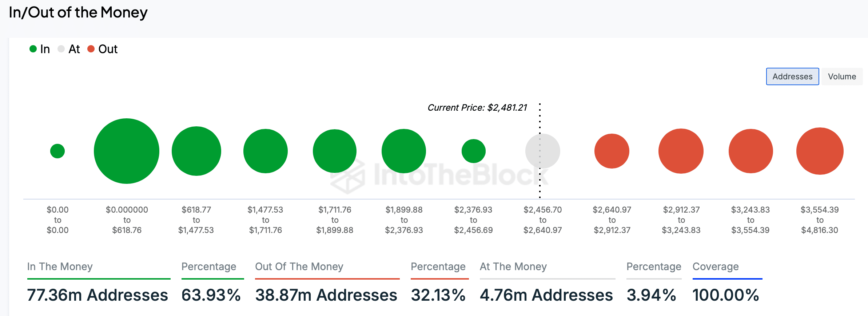868x316 pixels.
Task: Click the 38.87m Addresses value
Action: 326,295
